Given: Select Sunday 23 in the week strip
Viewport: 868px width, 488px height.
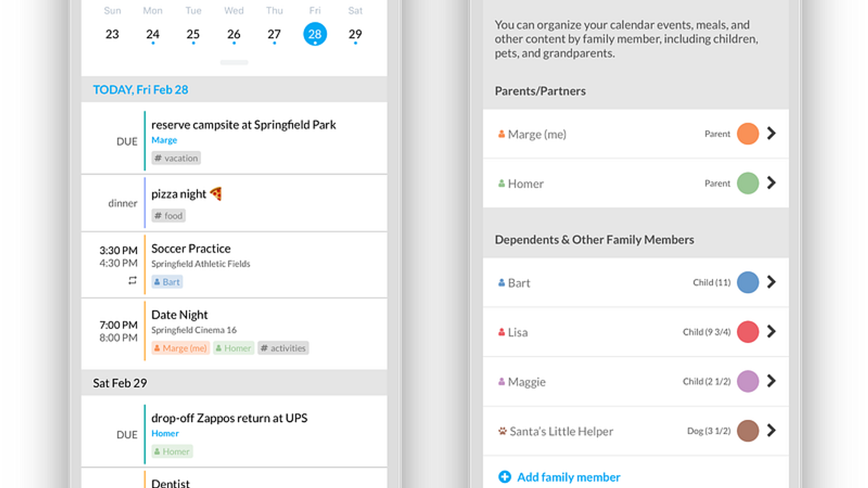Looking at the screenshot, I should [112, 34].
